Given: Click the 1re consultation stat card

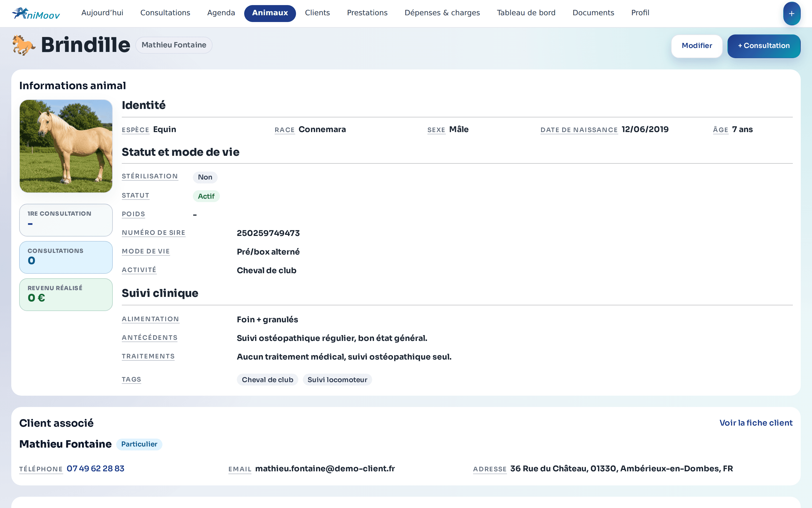Looking at the screenshot, I should click(x=66, y=220).
